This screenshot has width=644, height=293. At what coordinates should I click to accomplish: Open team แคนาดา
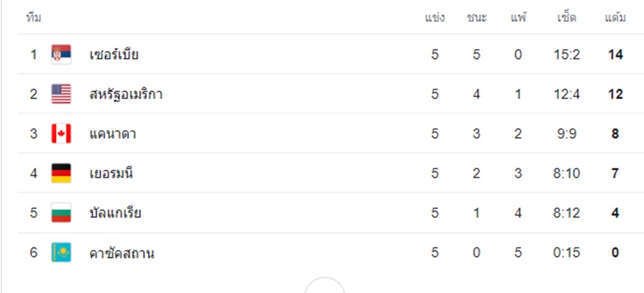click(x=113, y=134)
